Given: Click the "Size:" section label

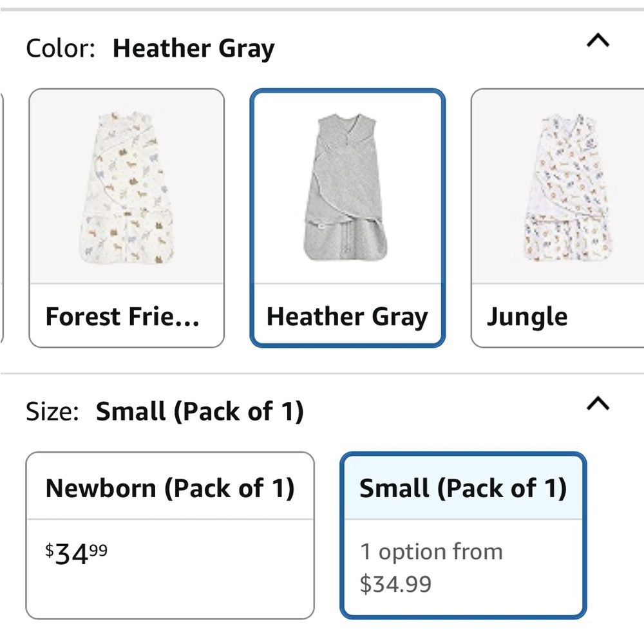Looking at the screenshot, I should [52, 412].
